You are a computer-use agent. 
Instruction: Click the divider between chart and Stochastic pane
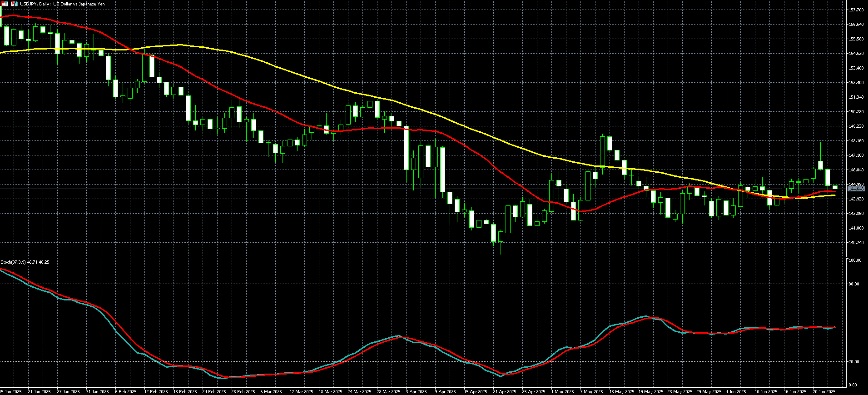(422, 258)
